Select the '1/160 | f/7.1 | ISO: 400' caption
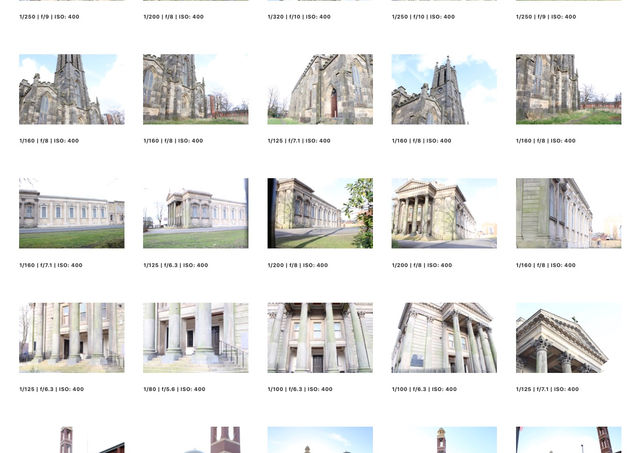Screen dimensions: 640x453 coord(51,265)
